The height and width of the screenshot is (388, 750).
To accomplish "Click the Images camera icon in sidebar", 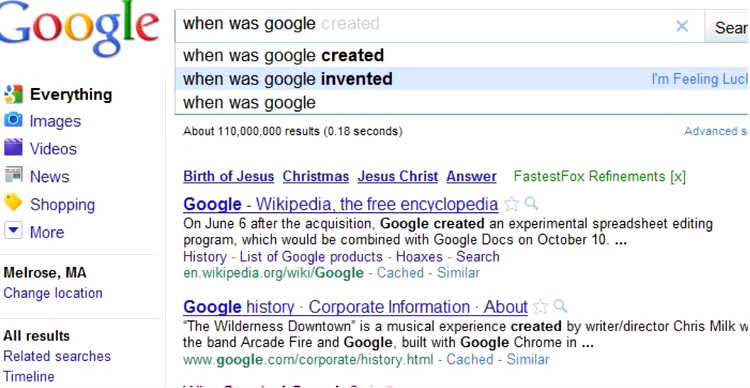I will click(13, 120).
